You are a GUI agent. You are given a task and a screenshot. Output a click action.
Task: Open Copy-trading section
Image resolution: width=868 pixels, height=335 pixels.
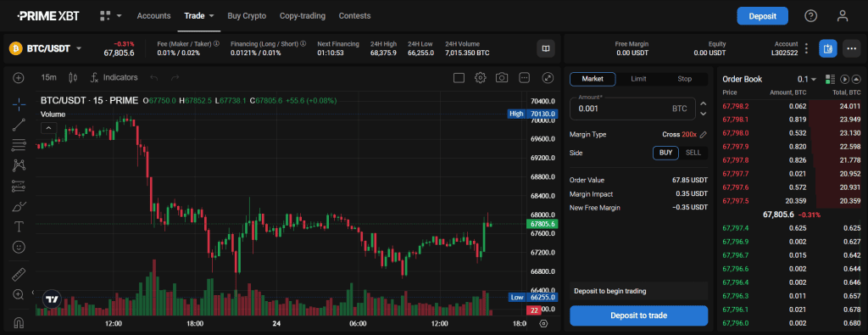point(303,16)
